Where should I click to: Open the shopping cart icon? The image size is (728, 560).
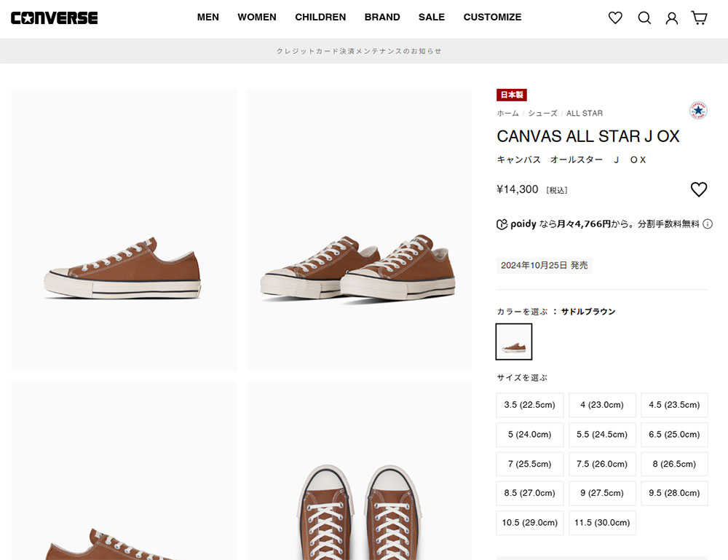coord(699,17)
